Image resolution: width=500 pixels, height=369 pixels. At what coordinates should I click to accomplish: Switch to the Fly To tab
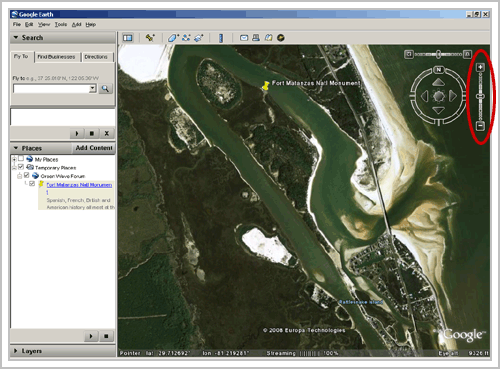pos(21,56)
